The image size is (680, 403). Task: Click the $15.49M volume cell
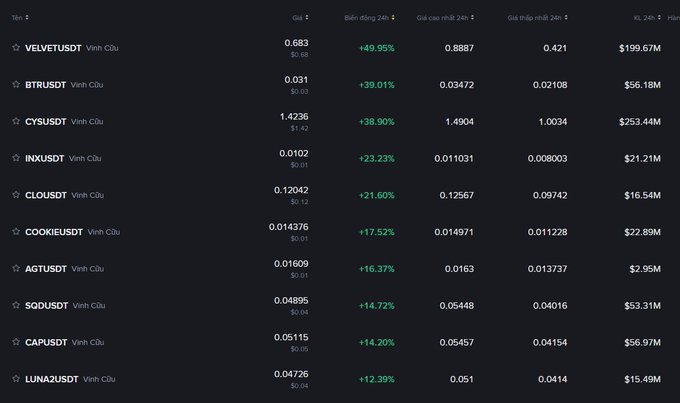[642, 379]
